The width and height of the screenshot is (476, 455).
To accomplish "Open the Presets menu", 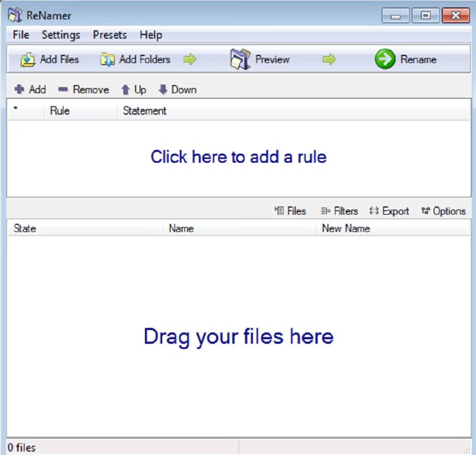I will (x=110, y=35).
